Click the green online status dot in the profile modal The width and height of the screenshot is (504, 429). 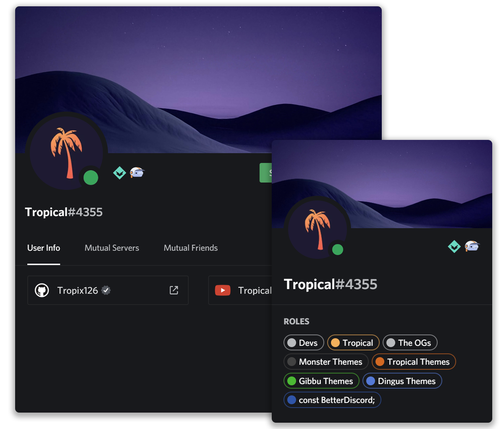click(x=91, y=178)
